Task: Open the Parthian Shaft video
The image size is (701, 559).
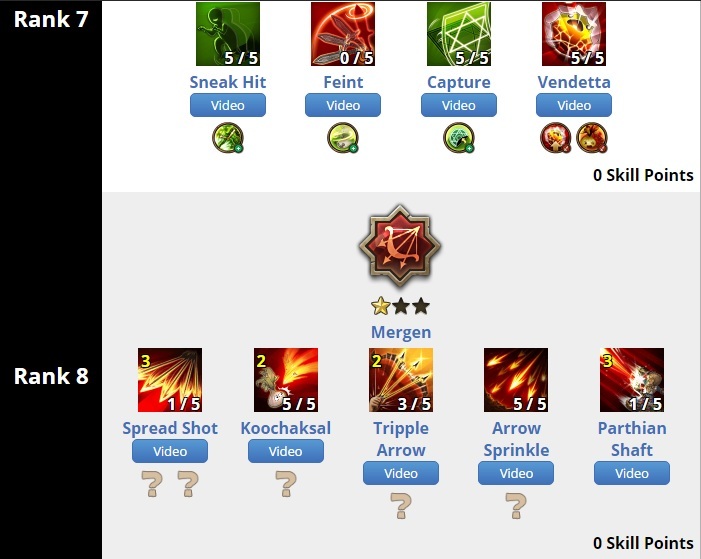Action: 632,473
